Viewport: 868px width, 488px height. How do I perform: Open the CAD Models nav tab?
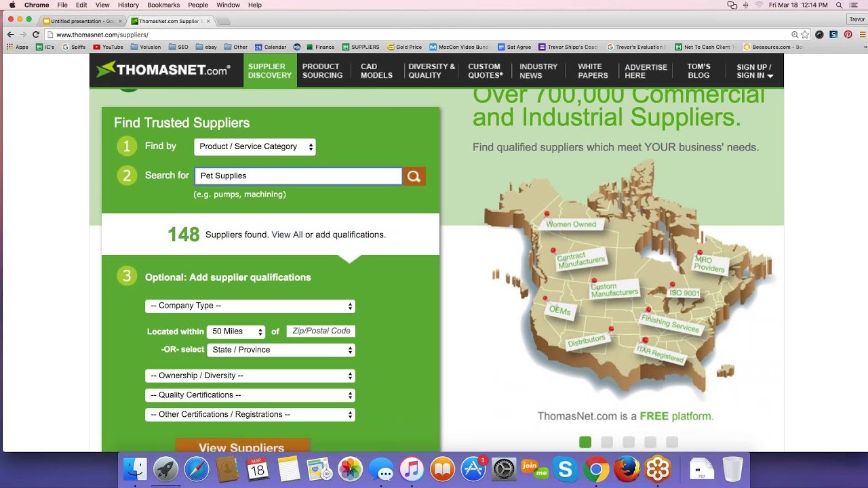(x=376, y=71)
